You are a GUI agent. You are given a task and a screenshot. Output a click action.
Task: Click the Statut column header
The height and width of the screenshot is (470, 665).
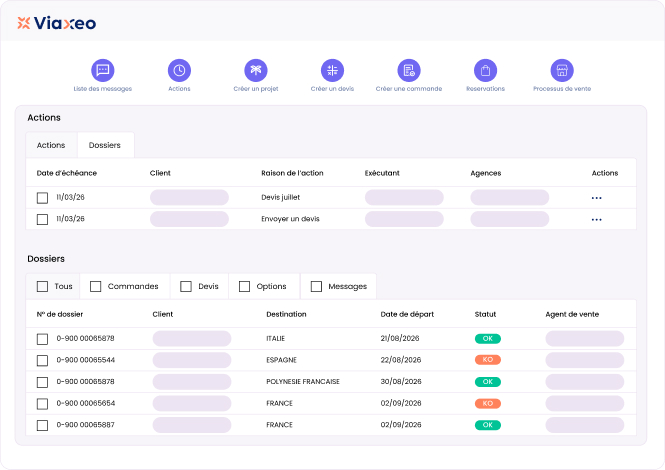pyautogui.click(x=485, y=314)
